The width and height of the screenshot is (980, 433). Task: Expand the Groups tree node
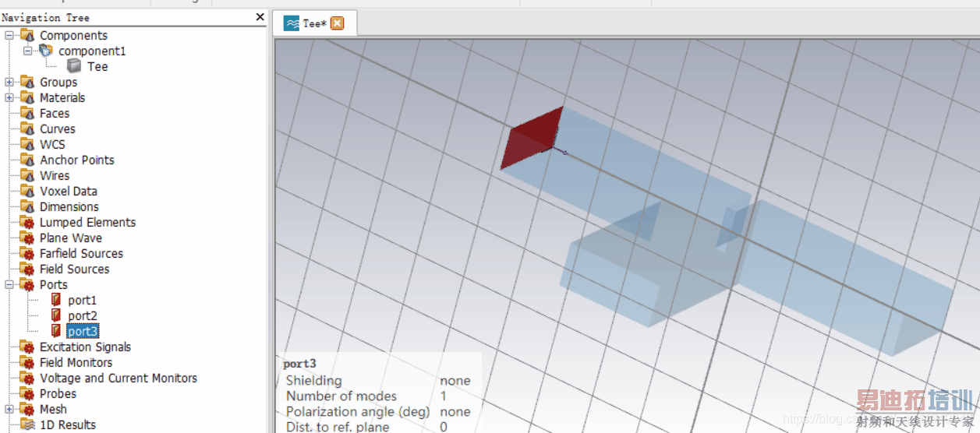tap(9, 82)
